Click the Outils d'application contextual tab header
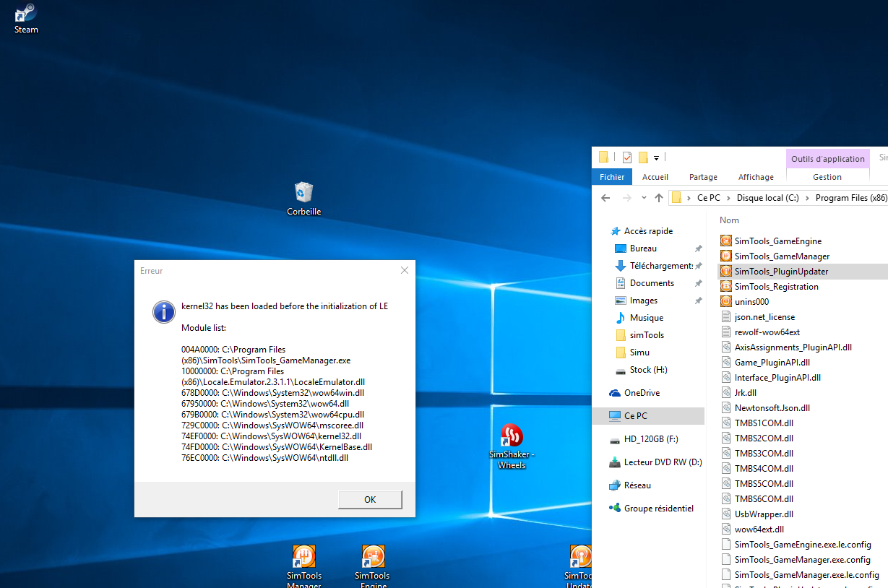 [827, 159]
